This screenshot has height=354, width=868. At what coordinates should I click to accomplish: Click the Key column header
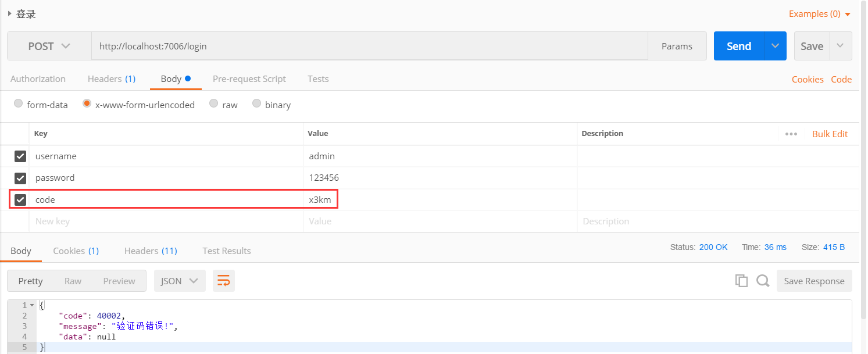(x=41, y=134)
